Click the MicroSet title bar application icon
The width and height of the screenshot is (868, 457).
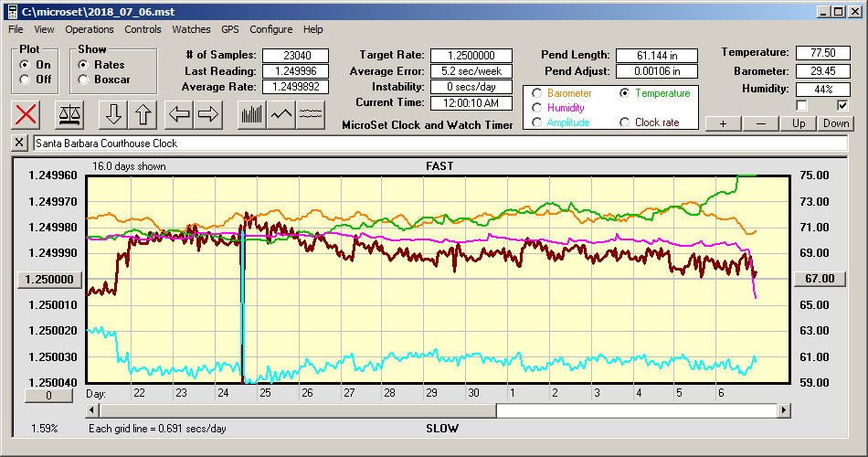[12, 12]
